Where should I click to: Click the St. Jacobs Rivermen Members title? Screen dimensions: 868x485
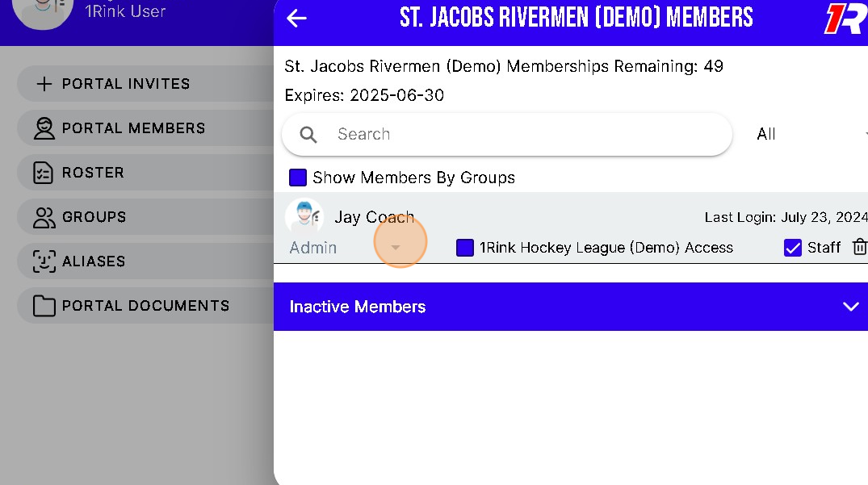coord(577,18)
